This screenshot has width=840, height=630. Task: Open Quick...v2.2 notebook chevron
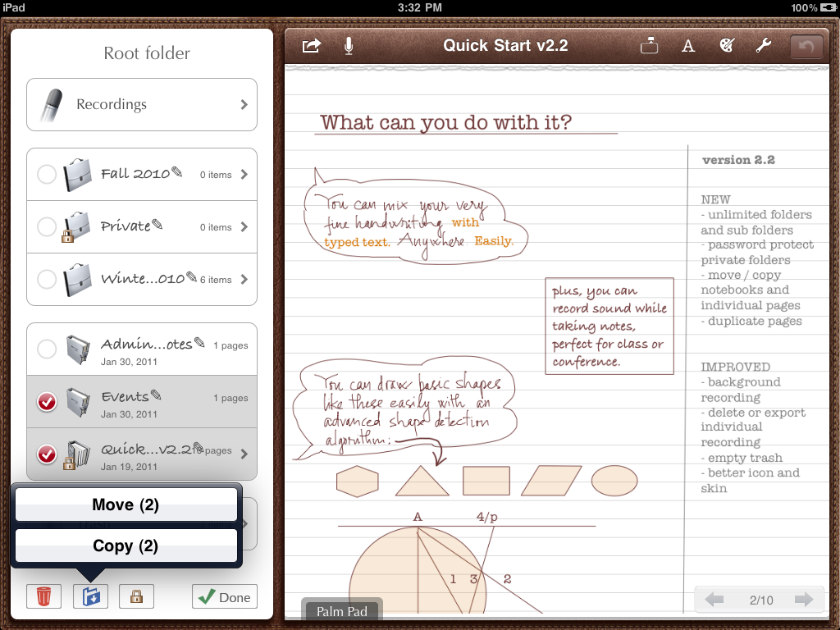[244, 454]
